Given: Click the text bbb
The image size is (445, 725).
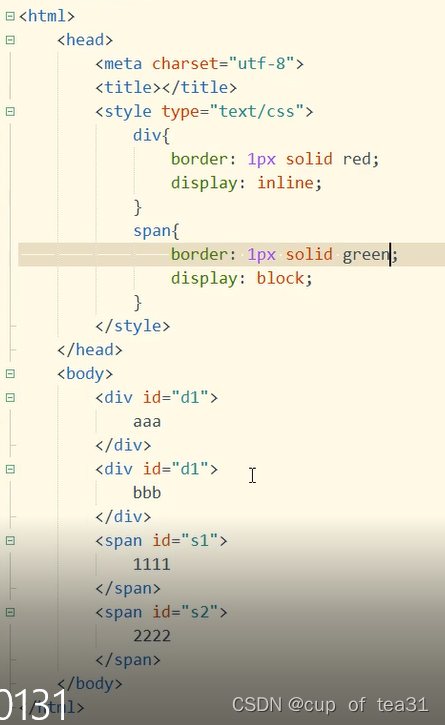Looking at the screenshot, I should click(147, 493).
